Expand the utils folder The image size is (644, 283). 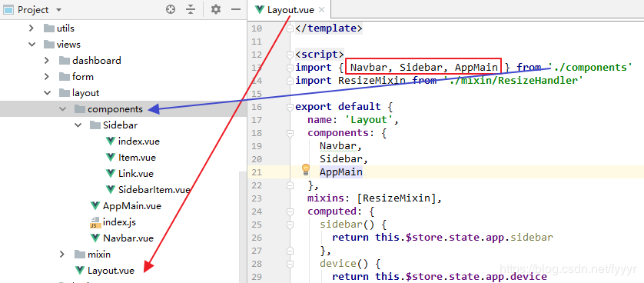click(x=32, y=28)
